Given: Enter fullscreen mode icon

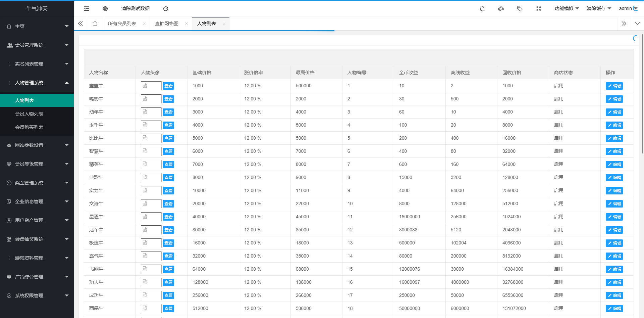Looking at the screenshot, I should [x=539, y=9].
